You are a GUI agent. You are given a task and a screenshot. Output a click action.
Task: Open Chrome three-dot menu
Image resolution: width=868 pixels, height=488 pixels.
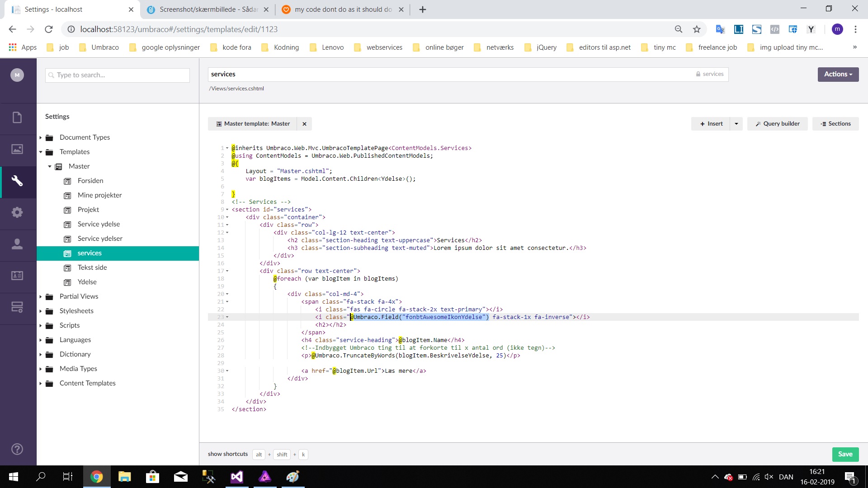[x=855, y=29]
